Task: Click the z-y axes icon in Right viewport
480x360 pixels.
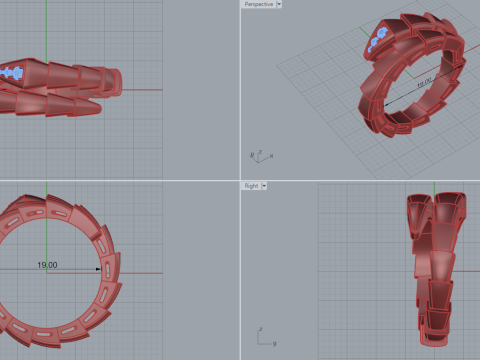Action: [x=266, y=337]
